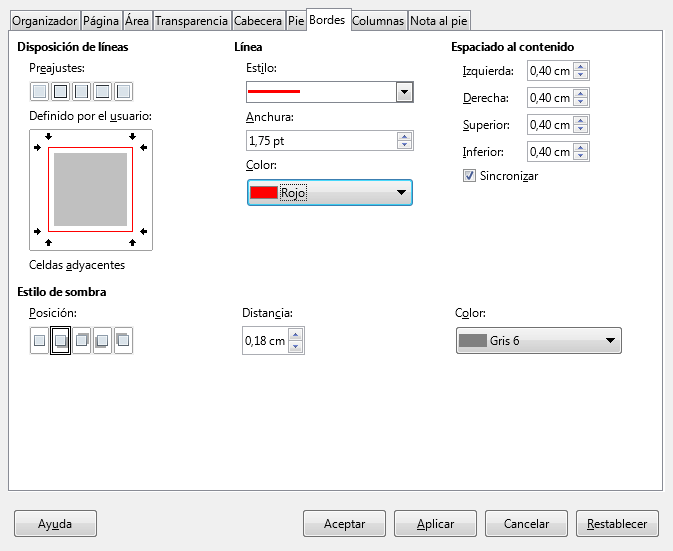Choose left and right borders preset
This screenshot has height=551, width=673.
(x=81, y=92)
